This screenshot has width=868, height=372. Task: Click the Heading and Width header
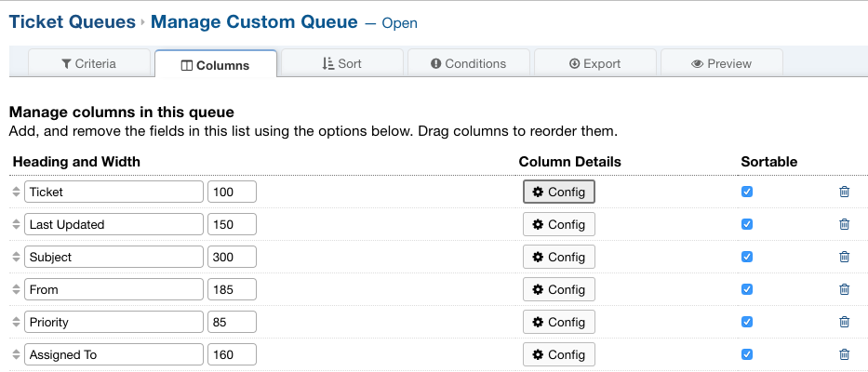[76, 162]
